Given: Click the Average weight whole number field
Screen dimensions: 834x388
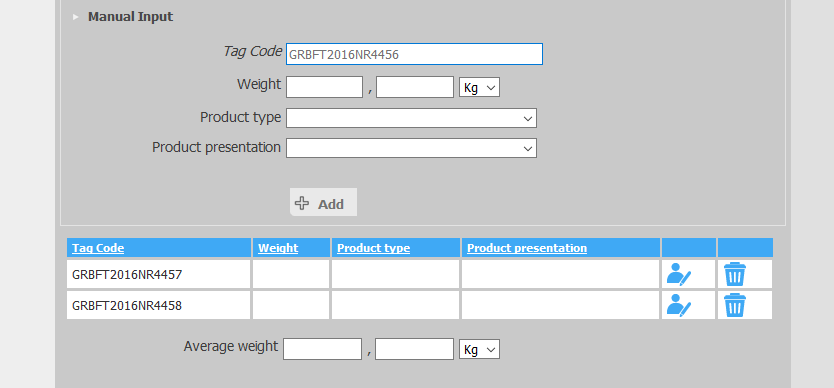Looking at the screenshot, I should (322, 349).
